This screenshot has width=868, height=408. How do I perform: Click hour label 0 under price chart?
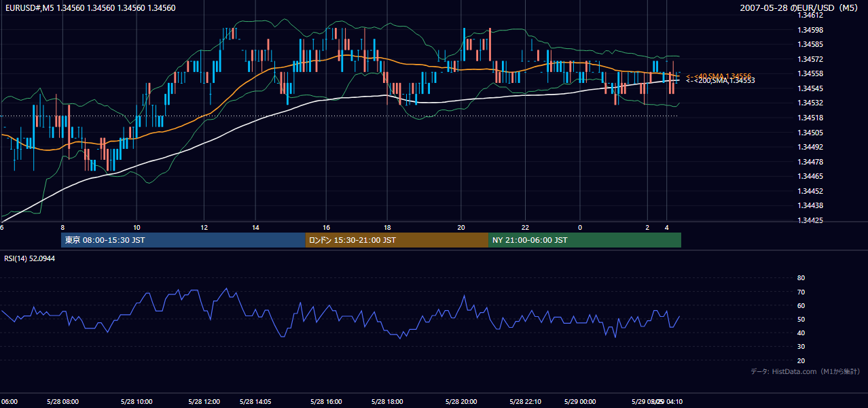click(580, 227)
